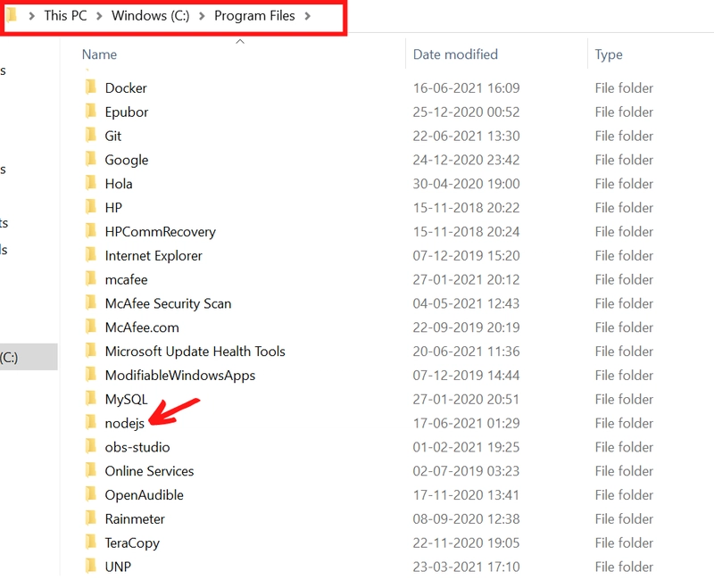Click the OpenAudible folder name

pos(144,494)
